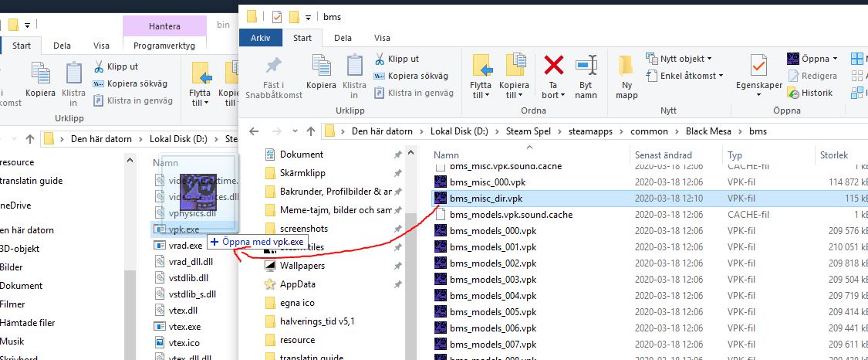
Task: Click up arrow in bin window
Action: [x=30, y=138]
